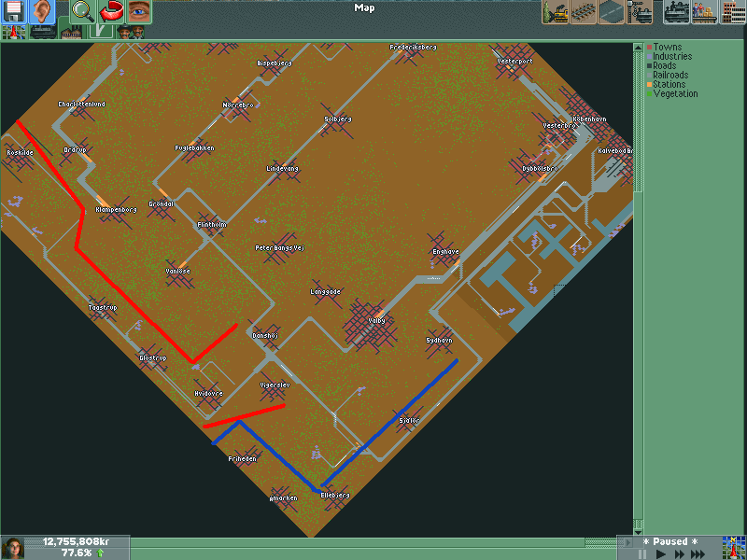Click the Vegetation legend entry
Screen dimensions: 747x560
672,94
